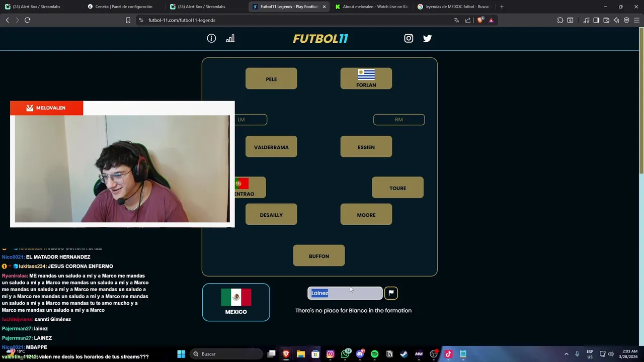Screen dimensions: 644x362
Task: Go back to previous page
Action: pos(7,20)
